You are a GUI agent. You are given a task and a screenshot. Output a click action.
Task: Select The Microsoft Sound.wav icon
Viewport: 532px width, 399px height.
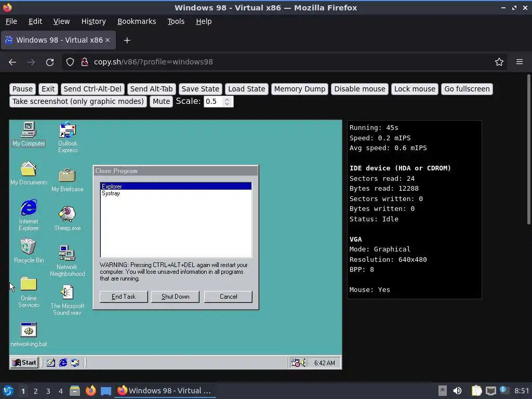pyautogui.click(x=67, y=300)
